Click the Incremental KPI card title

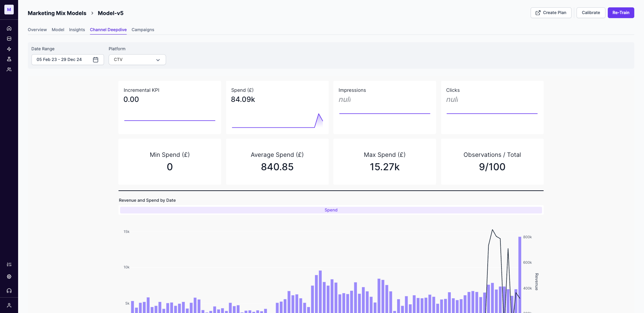[142, 90]
